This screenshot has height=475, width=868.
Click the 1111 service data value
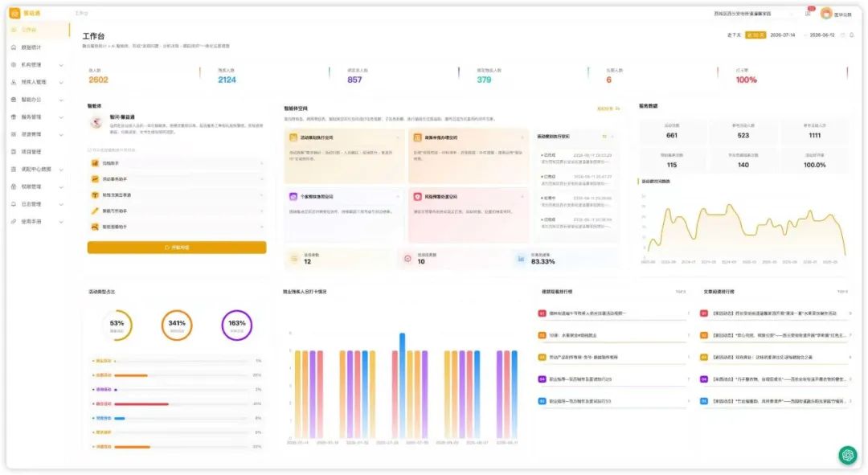click(x=815, y=135)
